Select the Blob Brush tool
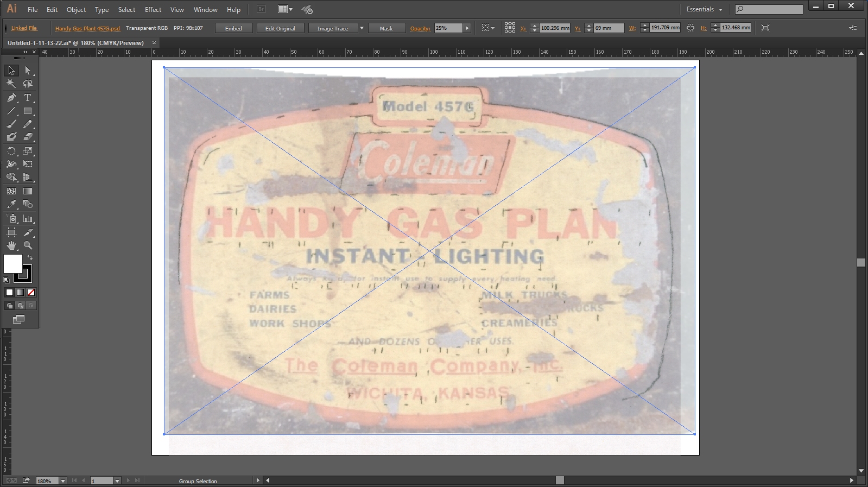 pyautogui.click(x=11, y=137)
